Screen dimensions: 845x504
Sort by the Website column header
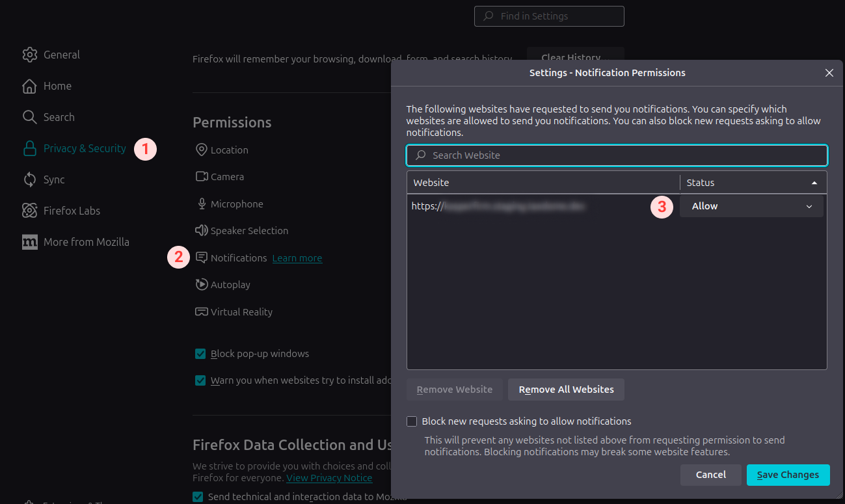[x=543, y=183]
